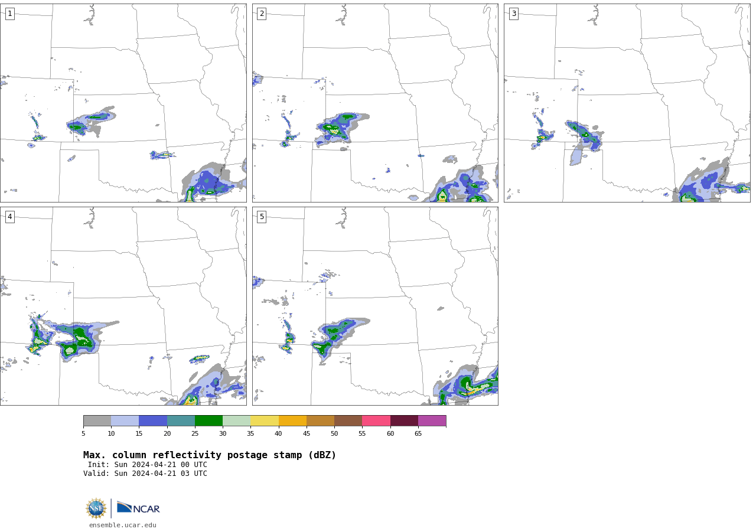This screenshot has height=532, width=756.
Task: Click the teal 20-25 dBZ swatch
Action: 181,421
